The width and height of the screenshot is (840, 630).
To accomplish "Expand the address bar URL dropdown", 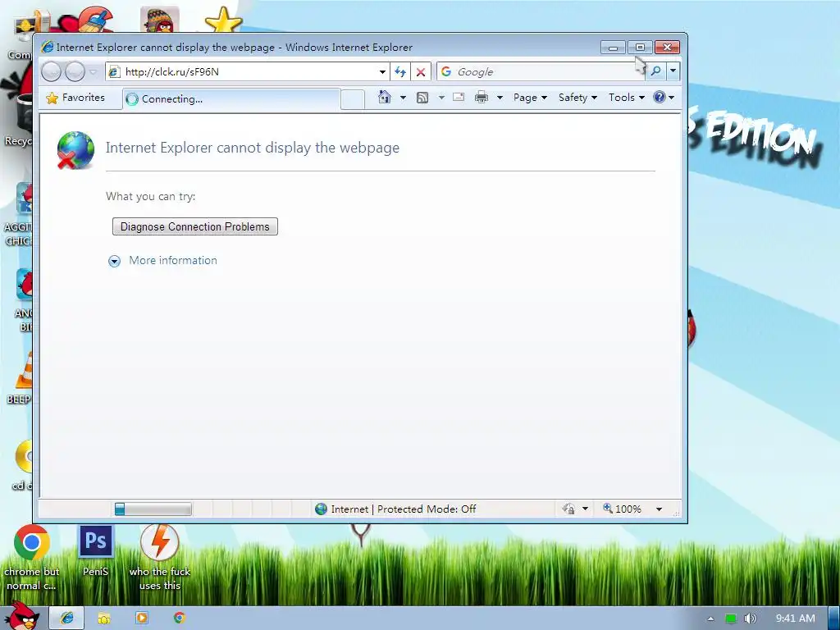I will point(382,72).
